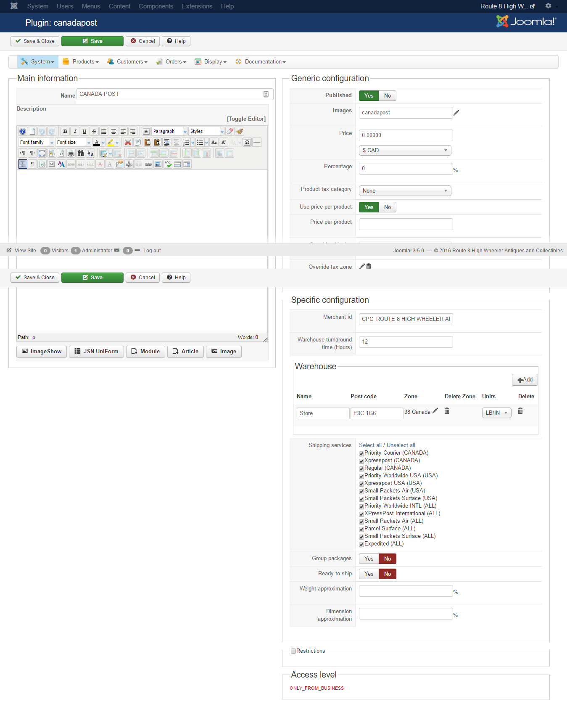Viewport: 567px width, 728px height.
Task: Cut selection using the scissors icon
Action: pos(128,143)
